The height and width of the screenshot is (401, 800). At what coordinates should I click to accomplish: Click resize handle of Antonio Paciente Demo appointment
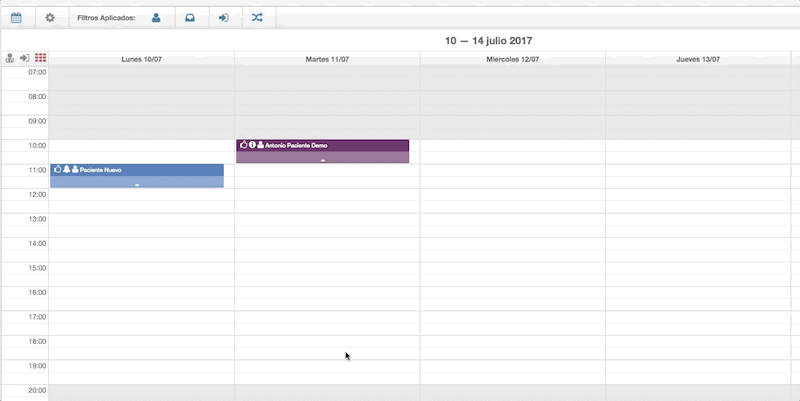pyautogui.click(x=322, y=160)
